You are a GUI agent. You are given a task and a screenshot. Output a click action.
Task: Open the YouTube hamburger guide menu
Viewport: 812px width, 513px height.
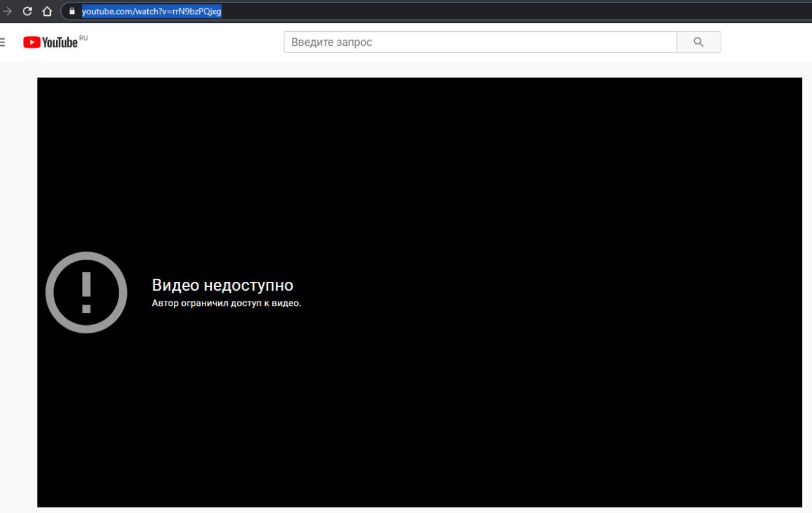(x=3, y=42)
